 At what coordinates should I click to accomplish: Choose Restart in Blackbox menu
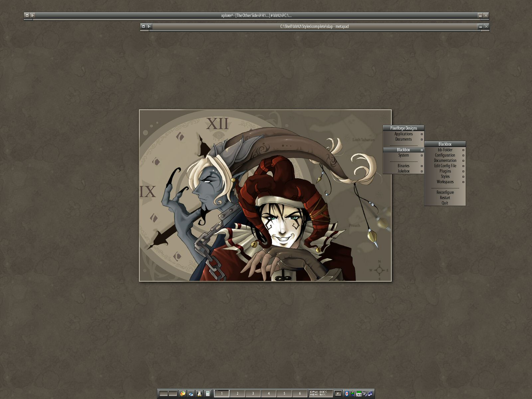[445, 198]
